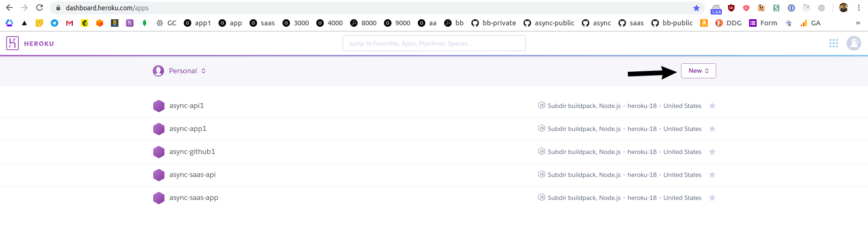This screenshot has height=244, width=868.
Task: Click heroku-18 stack label on async-github1 row
Action: [x=642, y=152]
